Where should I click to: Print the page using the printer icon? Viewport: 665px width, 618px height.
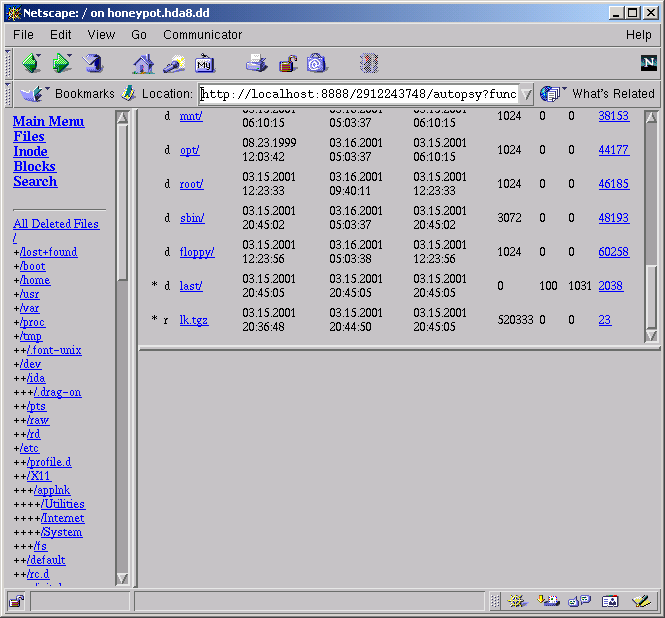point(257,64)
